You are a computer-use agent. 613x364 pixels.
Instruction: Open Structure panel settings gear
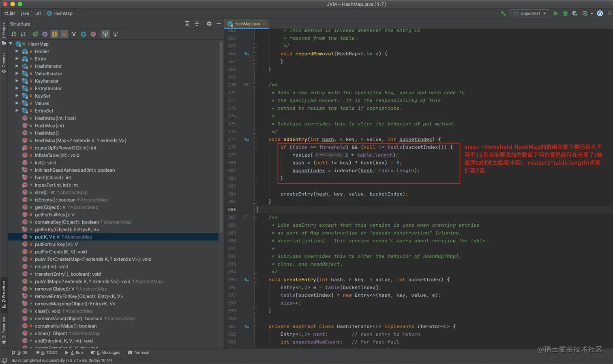coord(209,24)
